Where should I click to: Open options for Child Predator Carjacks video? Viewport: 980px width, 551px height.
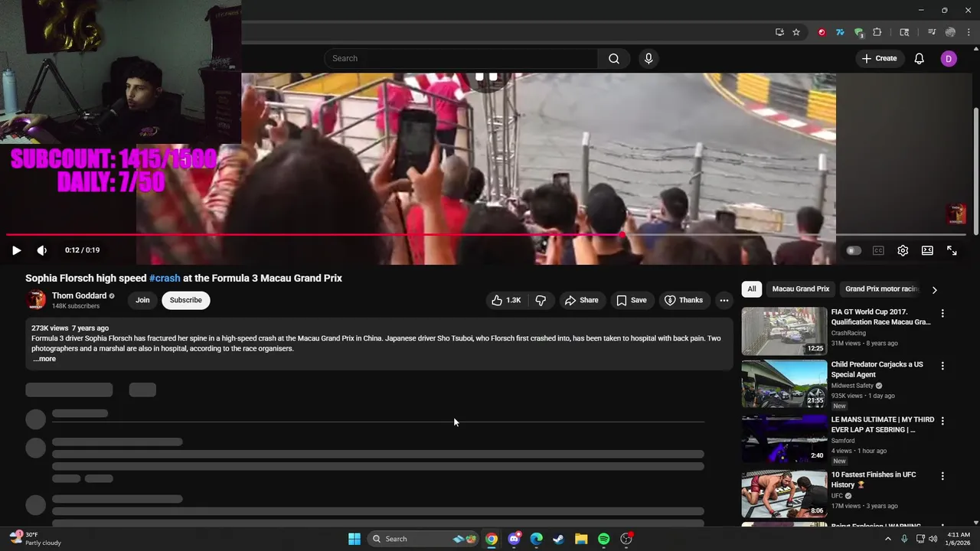point(942,366)
